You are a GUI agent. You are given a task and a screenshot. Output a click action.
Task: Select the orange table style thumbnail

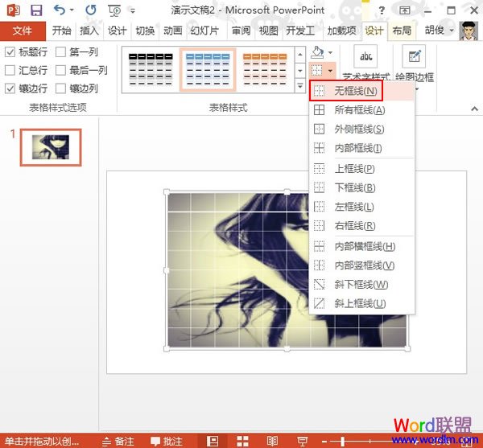[x=265, y=69]
